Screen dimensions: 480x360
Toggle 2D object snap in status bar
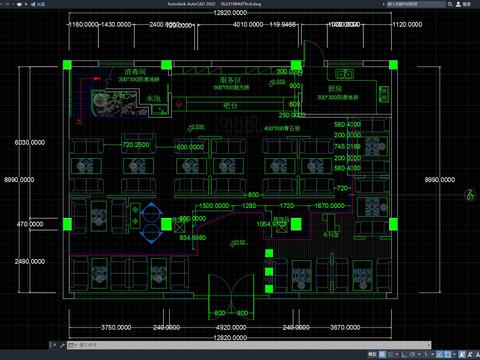[448, 354]
